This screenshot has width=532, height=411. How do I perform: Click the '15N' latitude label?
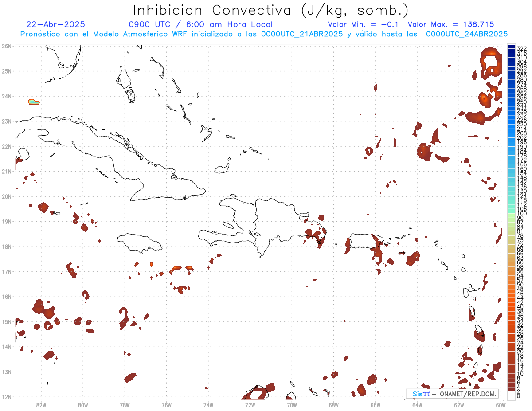(7, 321)
